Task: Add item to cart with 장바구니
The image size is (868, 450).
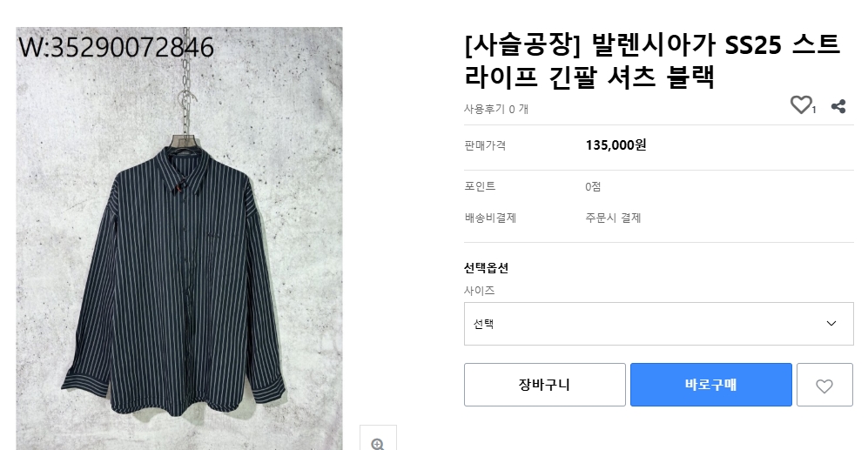Action: 544,385
